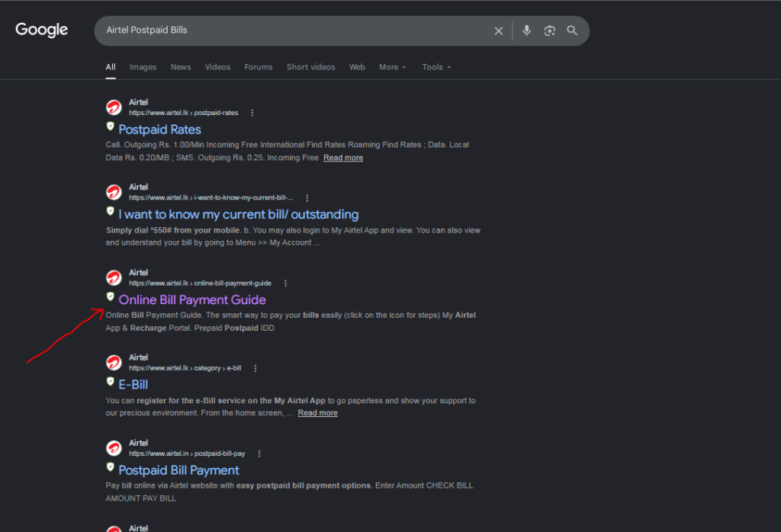Click the airtel.lk i-want-to-know-my-current-bill URL
The image size is (781, 532).
click(x=211, y=198)
